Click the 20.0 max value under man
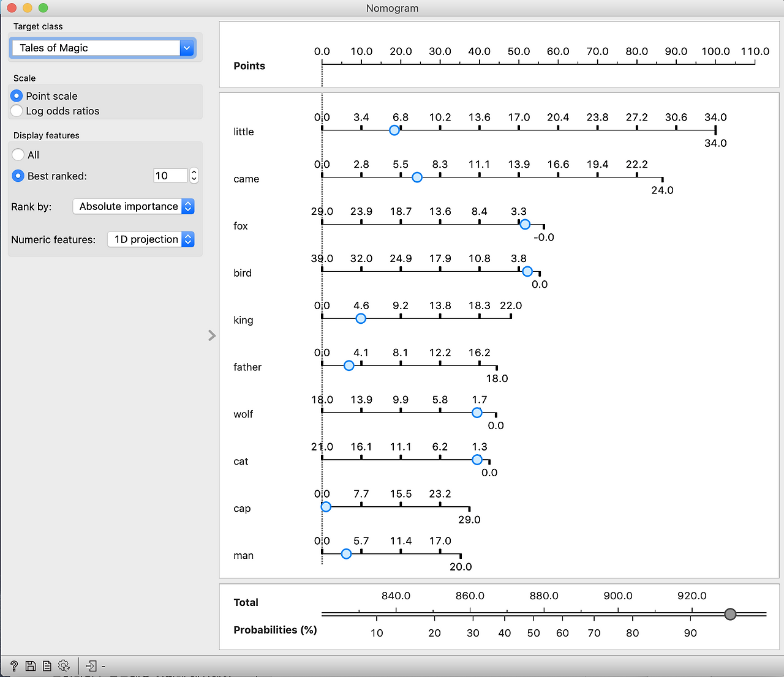 point(461,567)
